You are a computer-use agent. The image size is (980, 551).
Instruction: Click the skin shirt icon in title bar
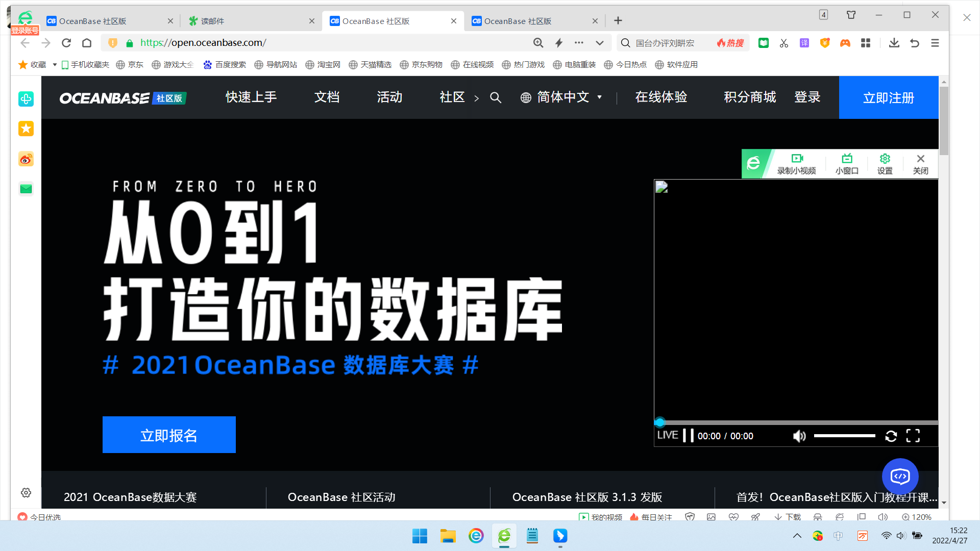point(851,15)
